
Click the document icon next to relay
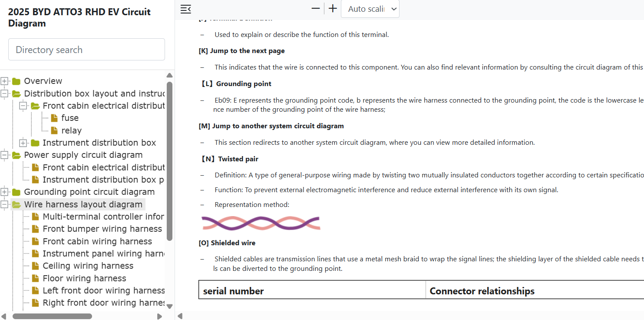point(54,130)
